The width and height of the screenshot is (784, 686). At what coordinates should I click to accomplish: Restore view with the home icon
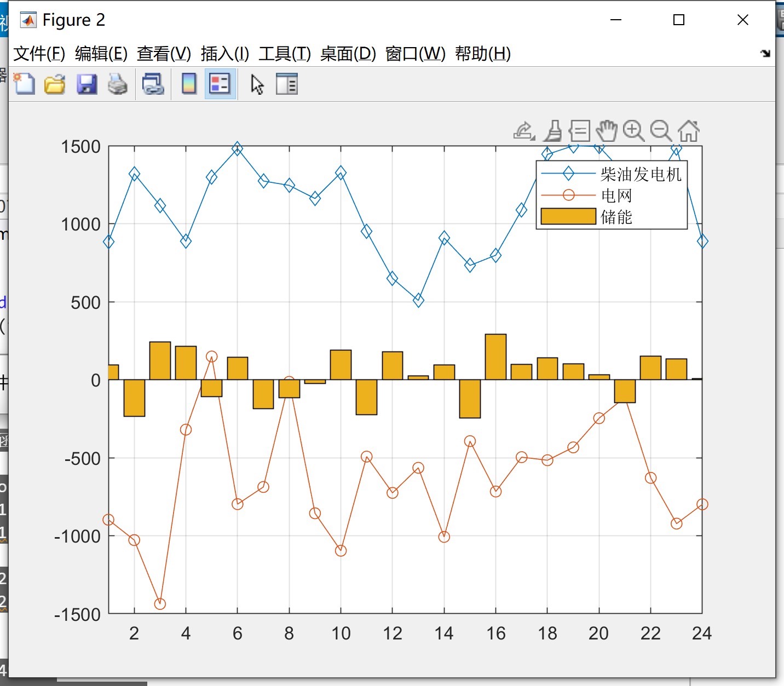click(x=689, y=131)
